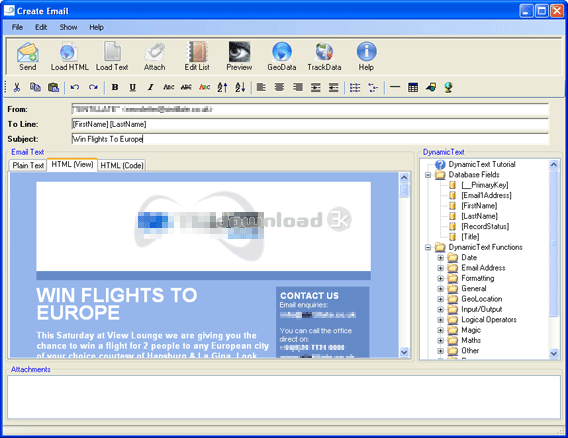Open the Load HTML tool
This screenshot has width=568, height=438.
69,56
